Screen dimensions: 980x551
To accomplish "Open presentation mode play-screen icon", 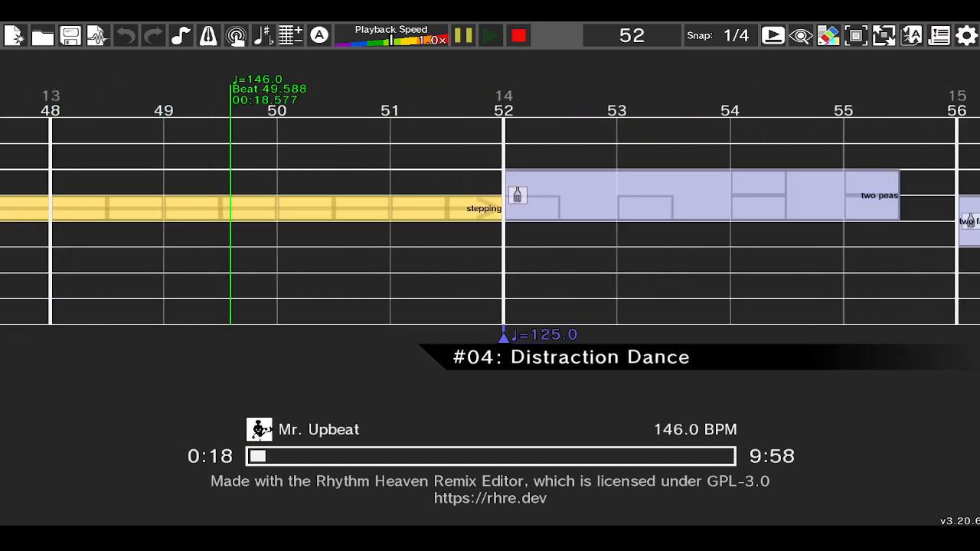I will click(773, 36).
